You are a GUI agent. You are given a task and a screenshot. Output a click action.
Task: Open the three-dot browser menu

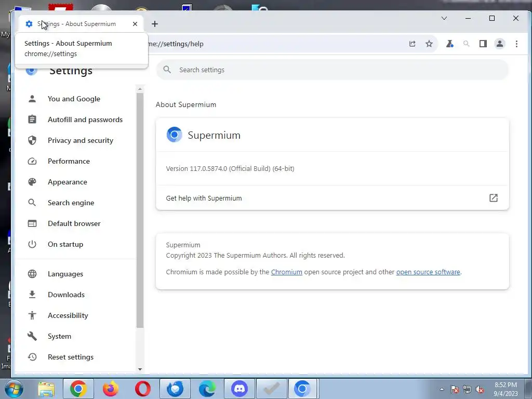point(516,44)
